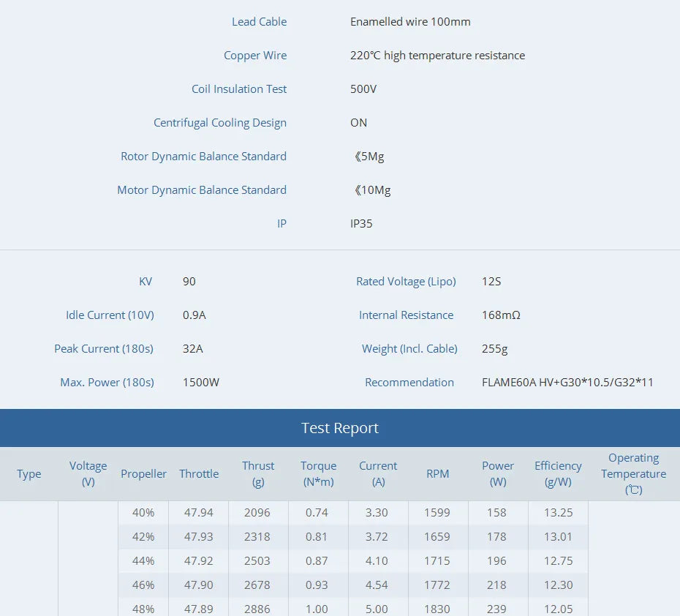
Task: Select the 1500W max power value
Action: tap(201, 383)
